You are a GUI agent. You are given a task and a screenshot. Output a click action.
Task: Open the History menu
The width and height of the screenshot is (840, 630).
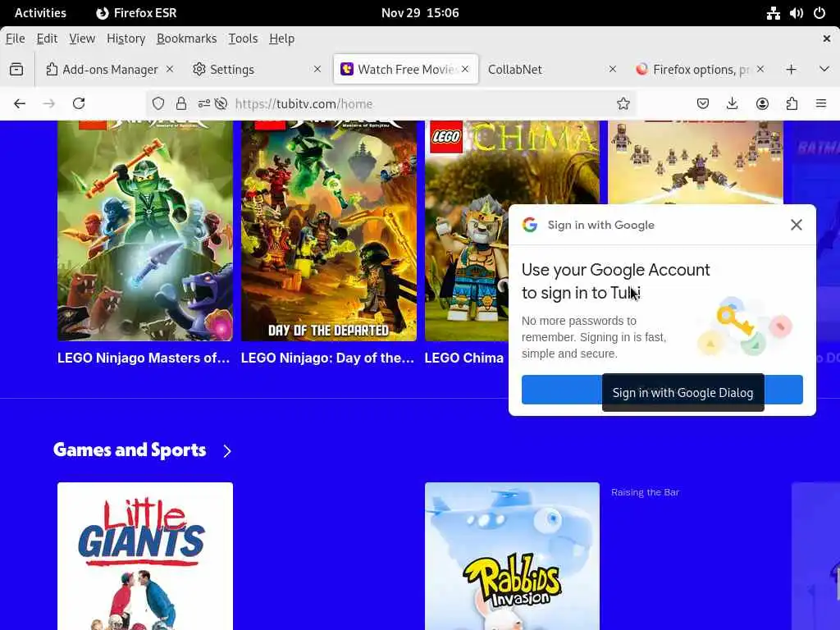[x=126, y=39]
